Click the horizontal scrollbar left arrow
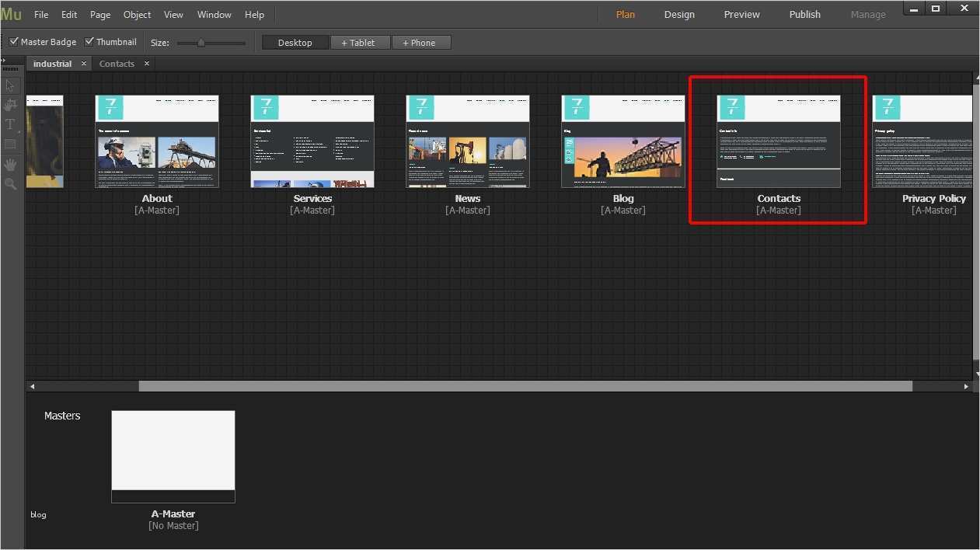 tap(31, 386)
